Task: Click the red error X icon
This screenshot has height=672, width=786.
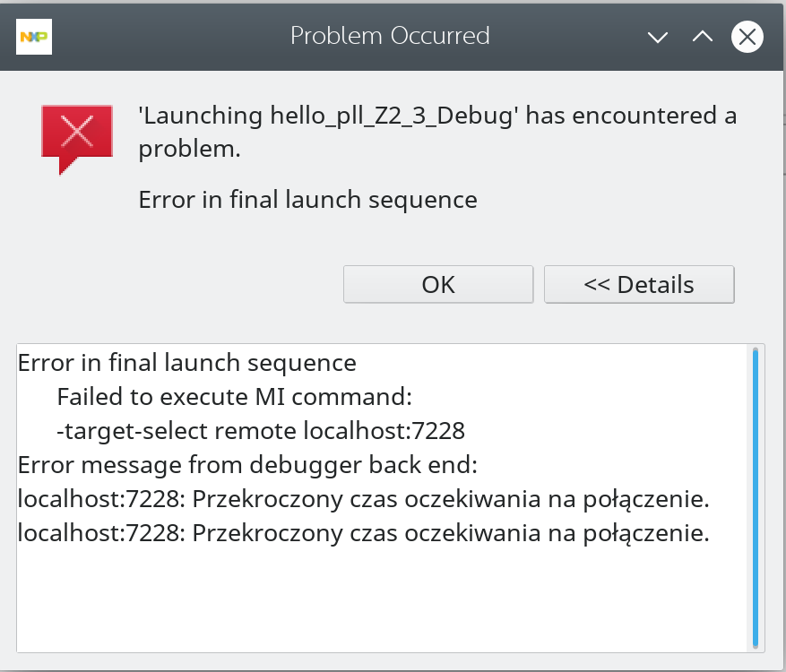Action: [76, 134]
